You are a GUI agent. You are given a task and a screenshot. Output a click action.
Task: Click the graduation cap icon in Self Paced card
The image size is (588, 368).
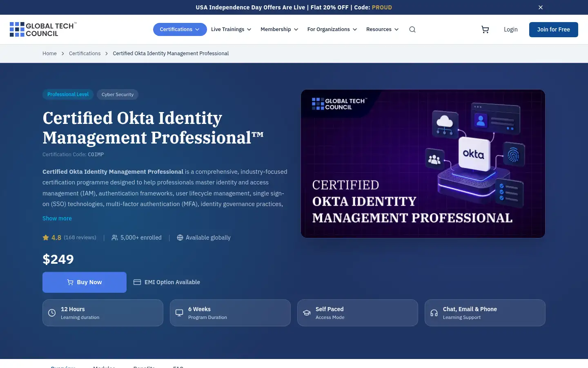point(307,313)
